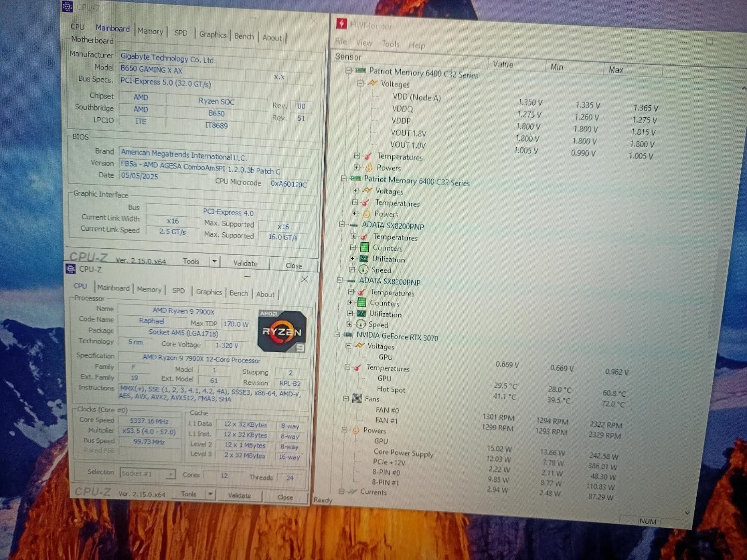Select the Hot Spot temperature row

click(391, 389)
